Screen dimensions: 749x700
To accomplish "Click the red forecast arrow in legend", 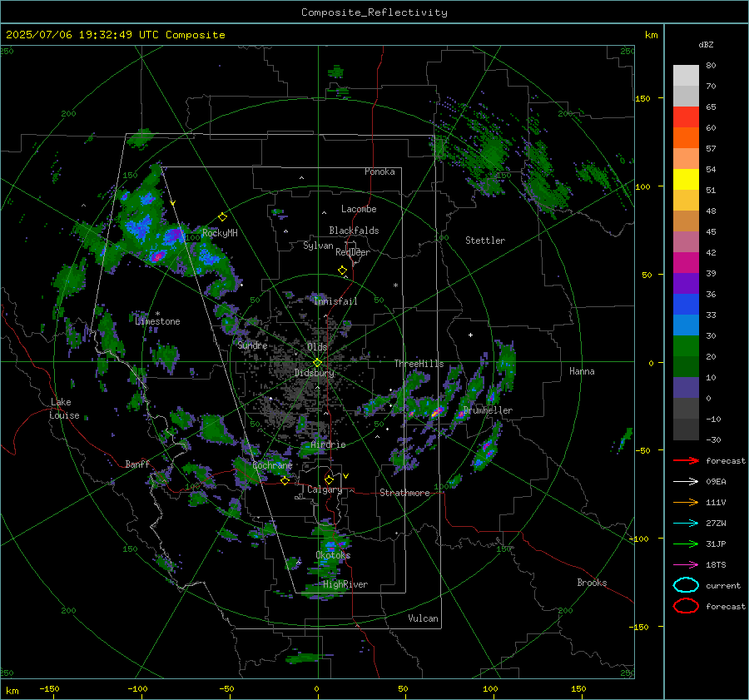I will click(686, 460).
